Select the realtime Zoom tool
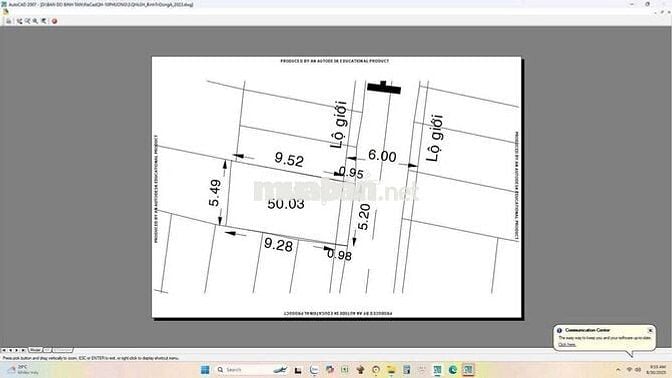 point(27,21)
